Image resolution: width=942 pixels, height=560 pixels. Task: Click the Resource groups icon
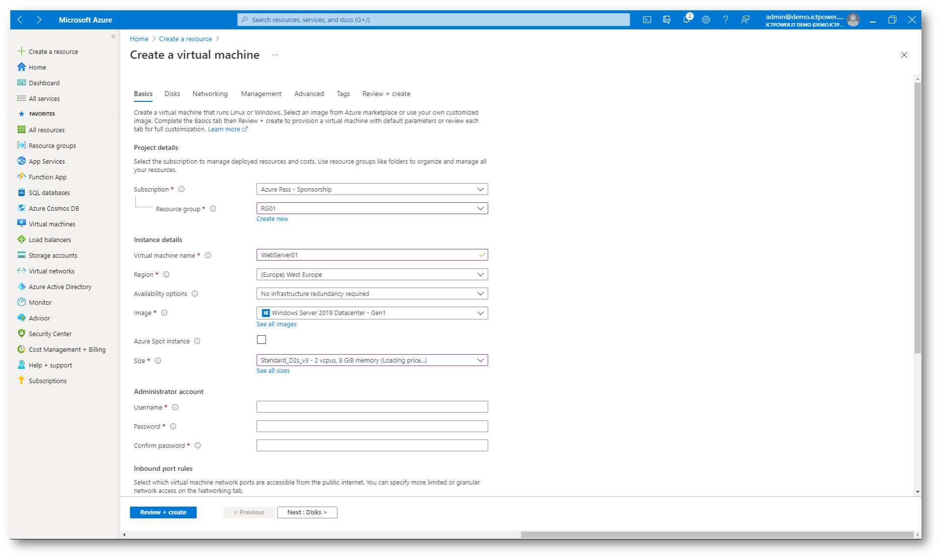[x=22, y=145]
